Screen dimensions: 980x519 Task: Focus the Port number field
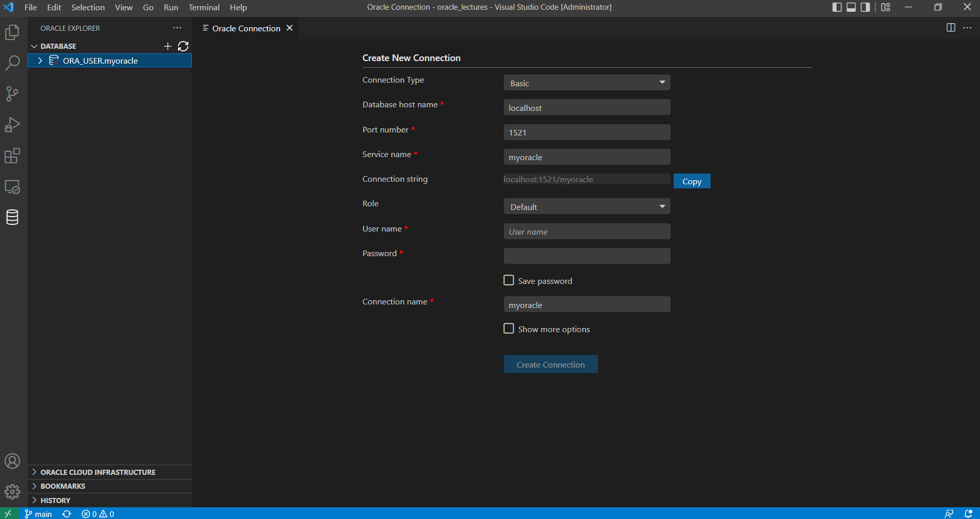587,132
